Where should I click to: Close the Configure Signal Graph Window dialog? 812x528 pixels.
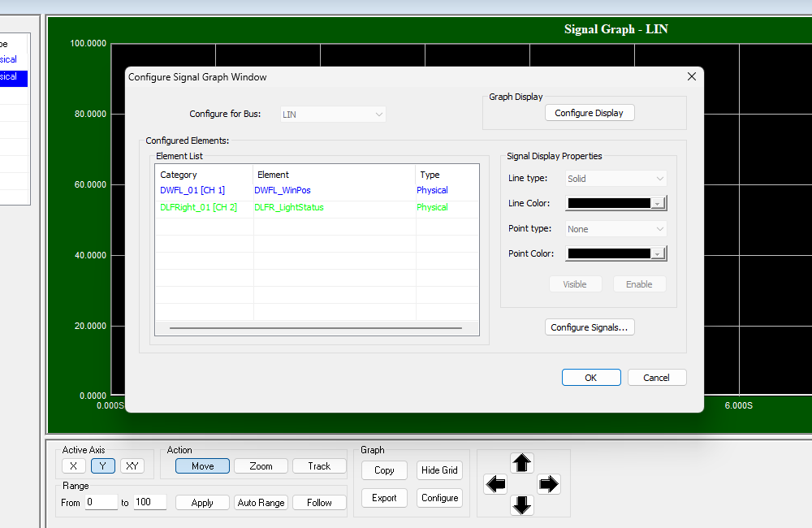[x=691, y=76]
